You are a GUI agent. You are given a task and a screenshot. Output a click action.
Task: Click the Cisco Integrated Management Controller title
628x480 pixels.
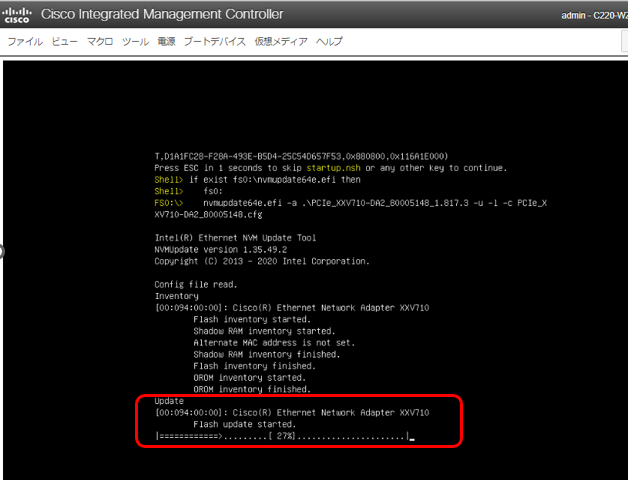click(162, 14)
